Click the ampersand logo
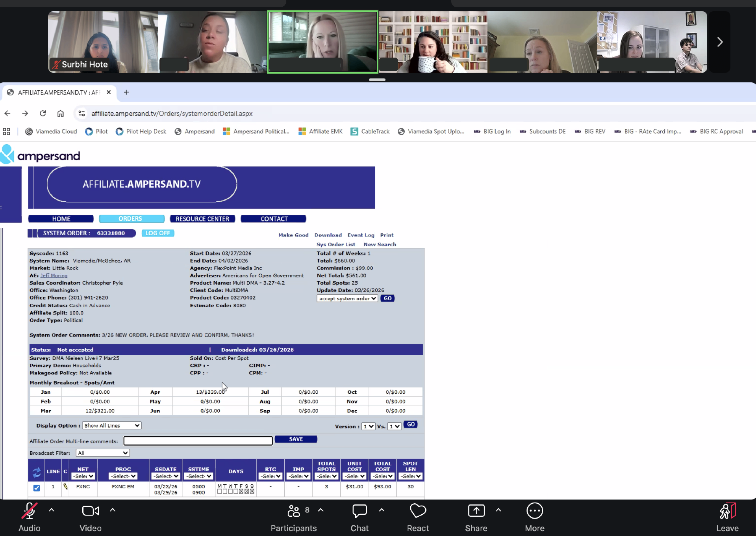 tap(40, 154)
